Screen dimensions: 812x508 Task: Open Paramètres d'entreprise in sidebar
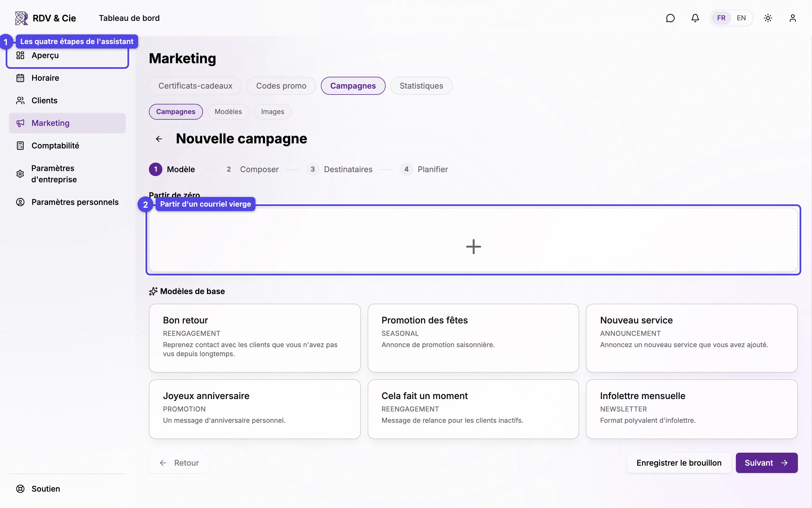(x=67, y=174)
